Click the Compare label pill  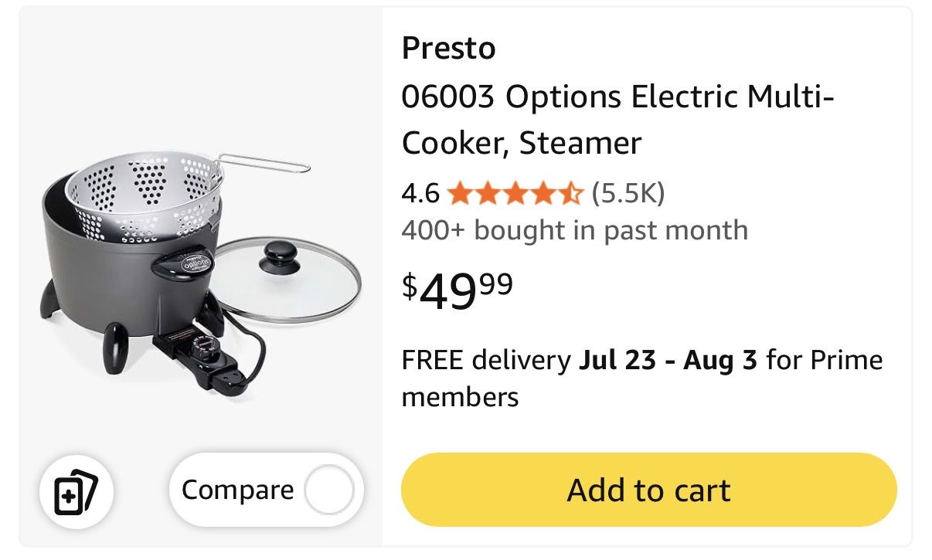266,490
